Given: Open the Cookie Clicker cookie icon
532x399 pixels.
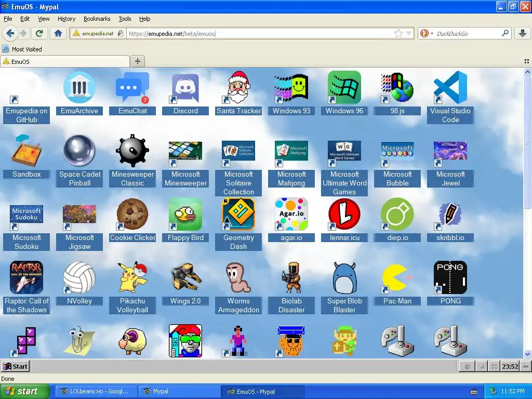Looking at the screenshot, I should coord(132,215).
